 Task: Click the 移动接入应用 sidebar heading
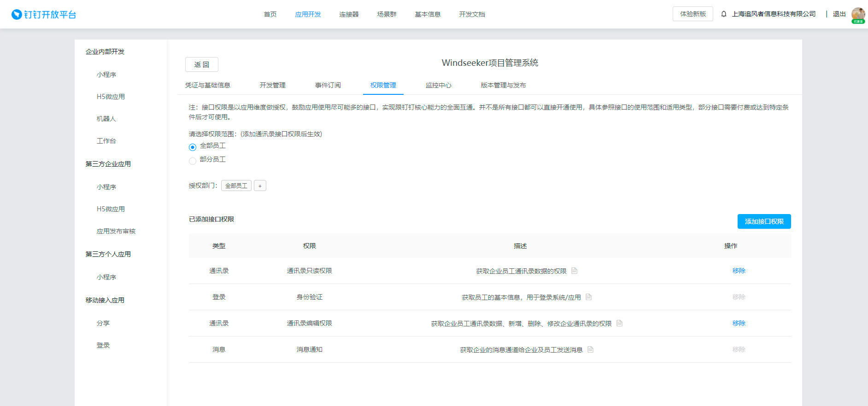(x=105, y=300)
